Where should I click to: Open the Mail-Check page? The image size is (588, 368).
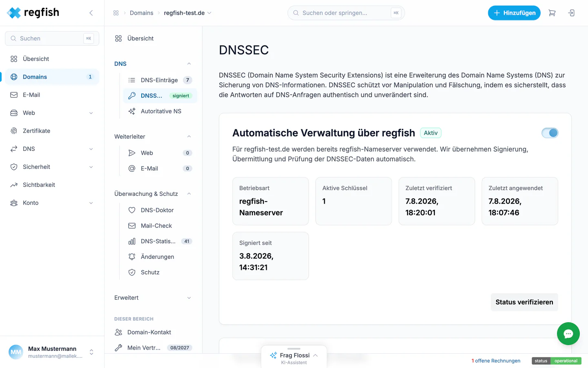tap(160, 226)
